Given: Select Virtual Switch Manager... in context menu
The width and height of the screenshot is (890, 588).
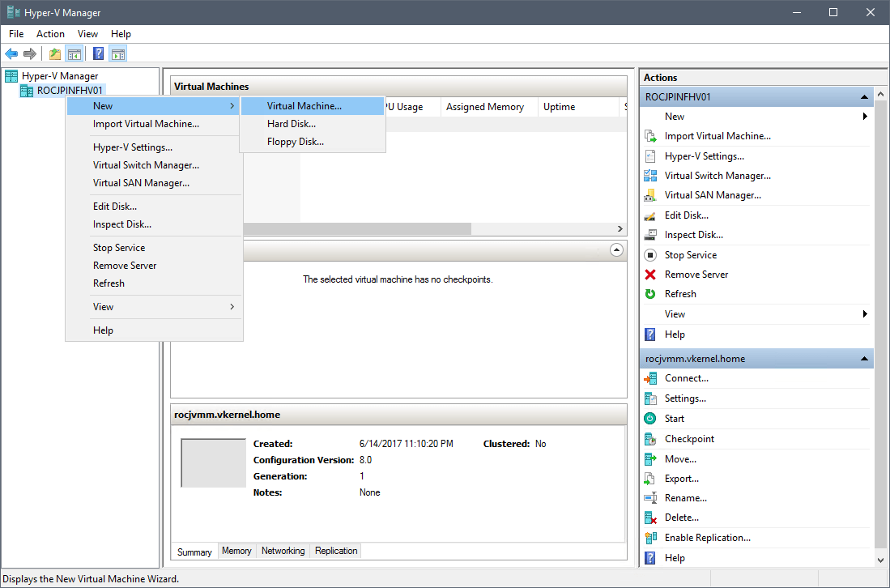Looking at the screenshot, I should point(155,165).
